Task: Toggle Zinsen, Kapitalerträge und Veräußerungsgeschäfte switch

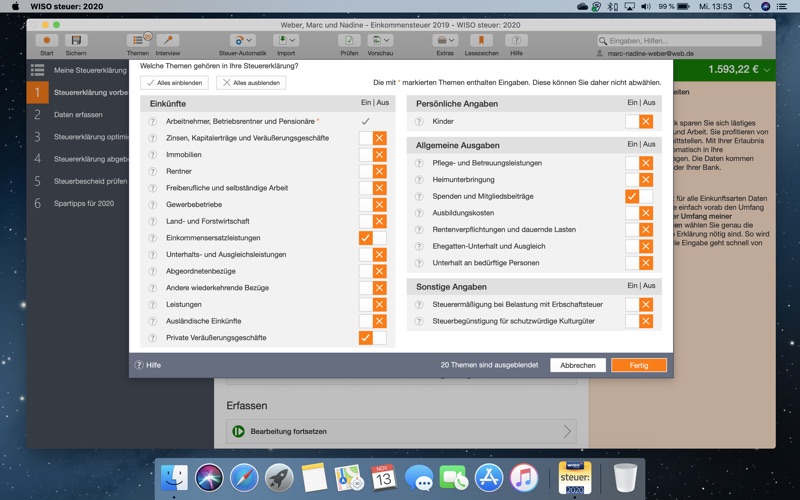Action: tap(372, 138)
